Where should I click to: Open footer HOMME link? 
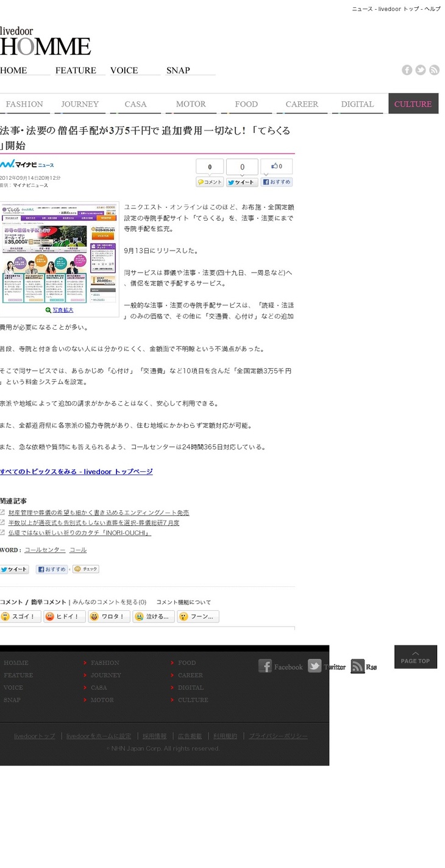pyautogui.click(x=16, y=663)
